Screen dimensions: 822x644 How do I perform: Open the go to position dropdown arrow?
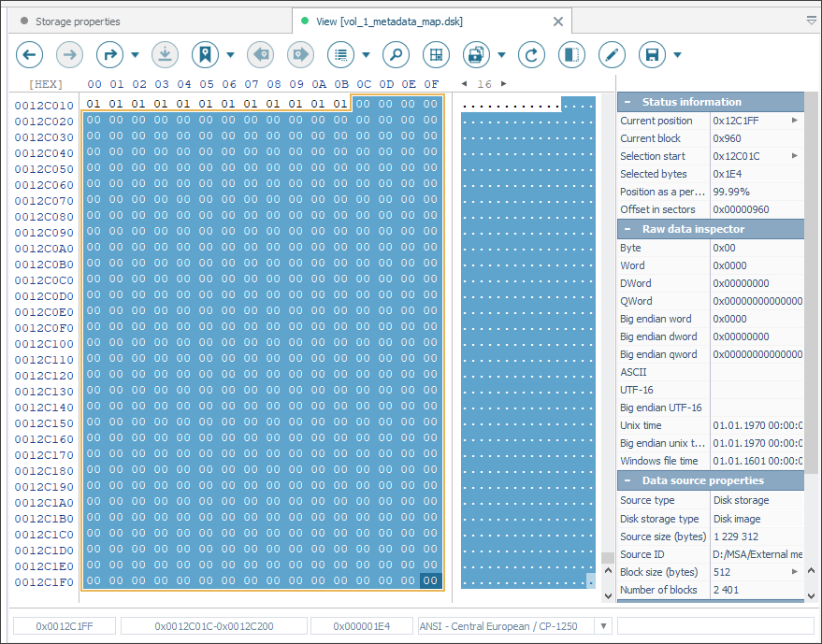tap(135, 54)
